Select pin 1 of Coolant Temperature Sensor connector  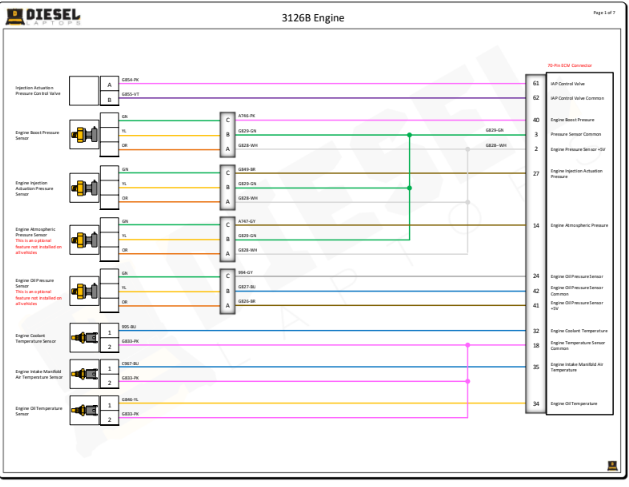[110, 332]
